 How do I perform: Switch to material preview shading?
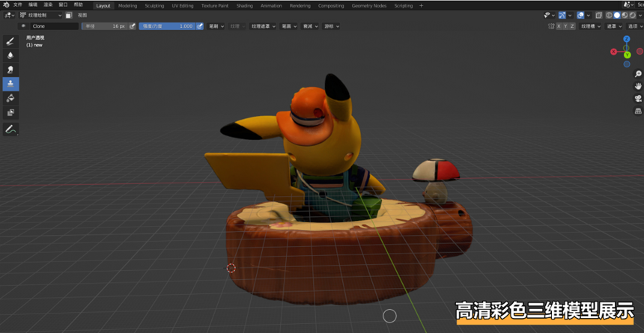625,15
